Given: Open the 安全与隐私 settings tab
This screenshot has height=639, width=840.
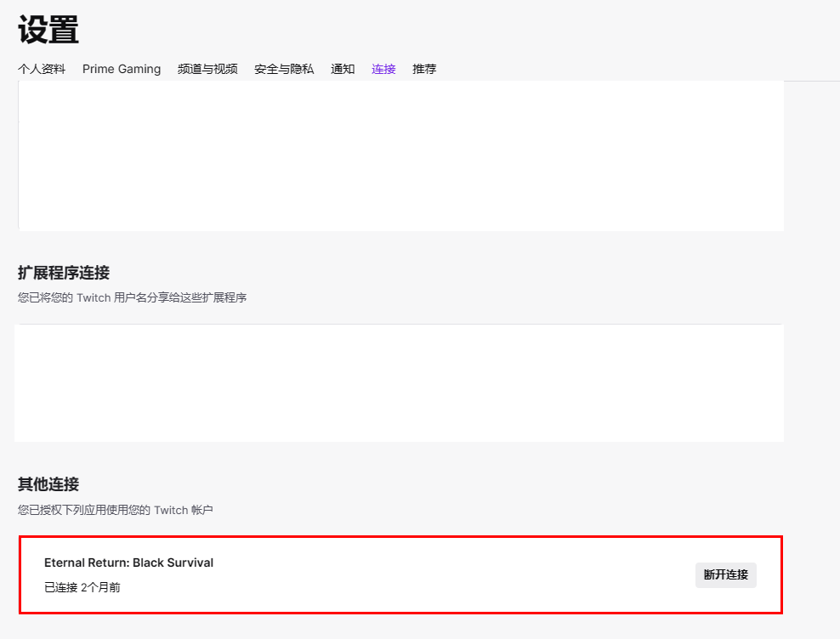Looking at the screenshot, I should click(284, 69).
